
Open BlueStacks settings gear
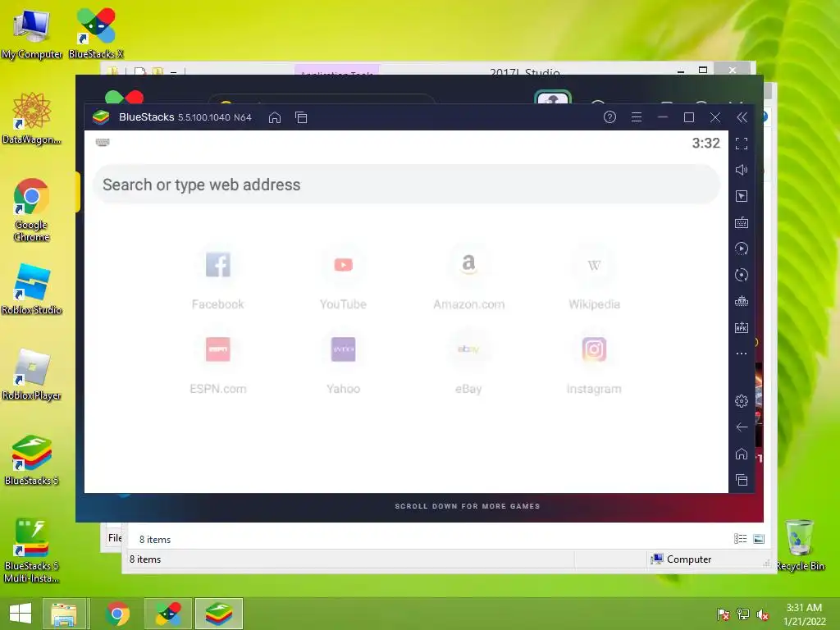click(x=742, y=400)
